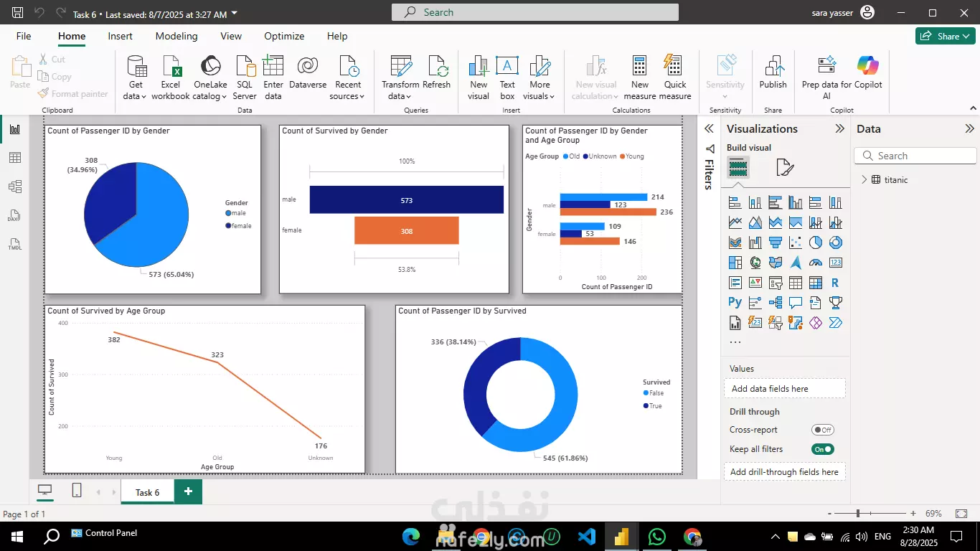Screen dimensions: 980x551
Task: Click the Publish icon
Action: tap(773, 67)
